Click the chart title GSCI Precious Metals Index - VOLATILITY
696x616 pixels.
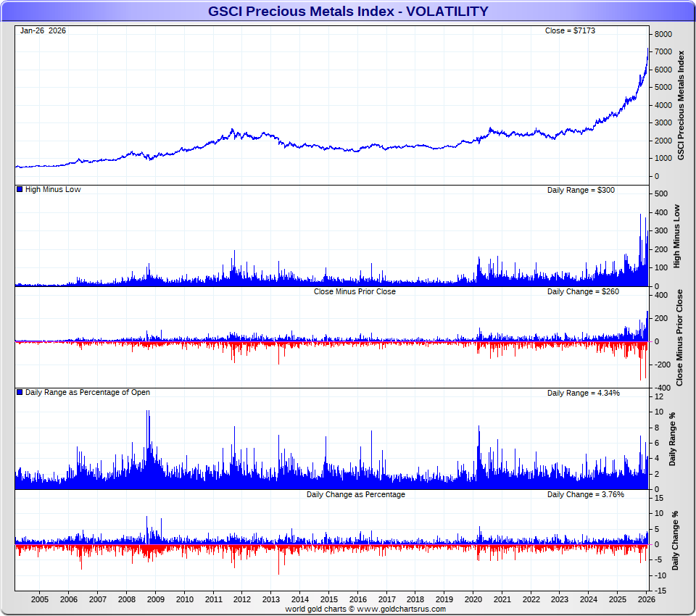[348, 11]
